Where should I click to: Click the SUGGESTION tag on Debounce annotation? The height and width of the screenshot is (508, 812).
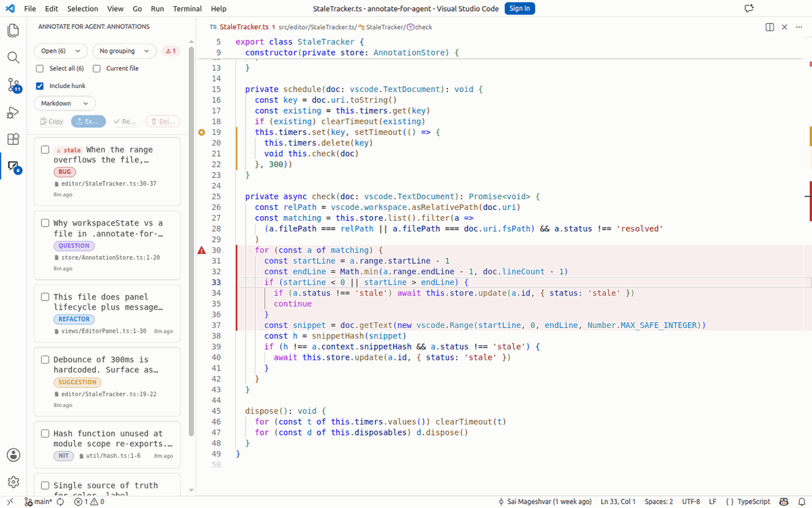point(78,382)
